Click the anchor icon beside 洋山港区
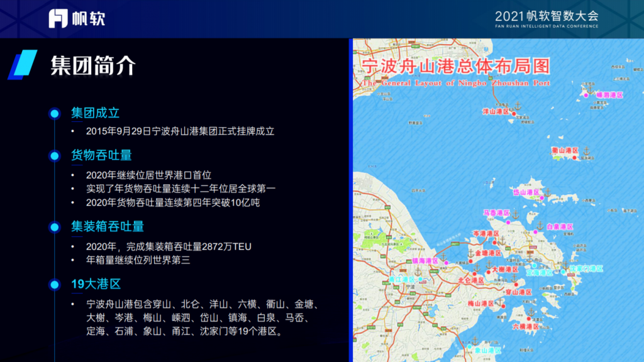644x362 pixels. pyautogui.click(x=518, y=107)
